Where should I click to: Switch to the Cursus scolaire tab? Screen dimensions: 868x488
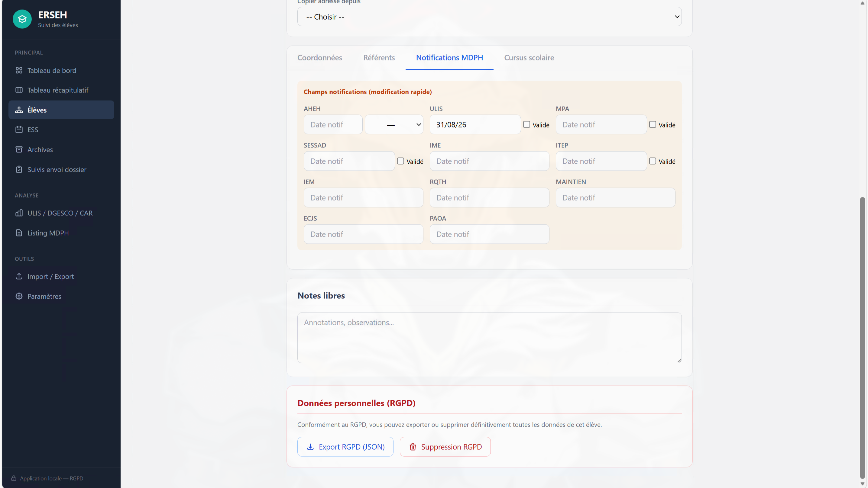[x=529, y=58]
